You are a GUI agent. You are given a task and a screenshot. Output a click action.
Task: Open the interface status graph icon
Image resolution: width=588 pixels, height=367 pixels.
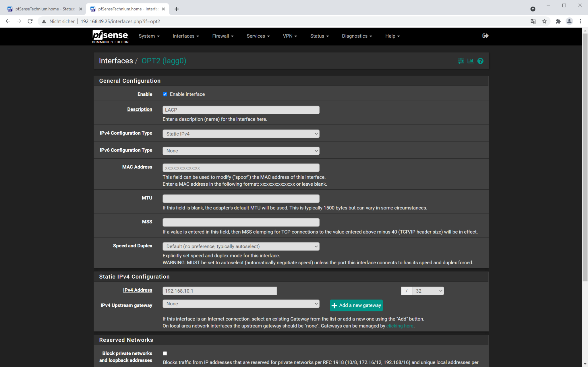coord(471,61)
